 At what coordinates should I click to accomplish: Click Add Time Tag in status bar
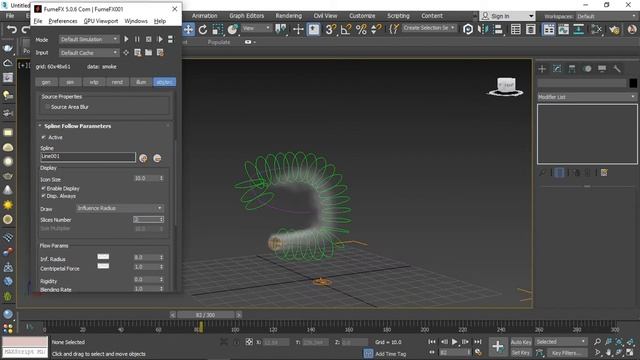pyautogui.click(x=391, y=354)
